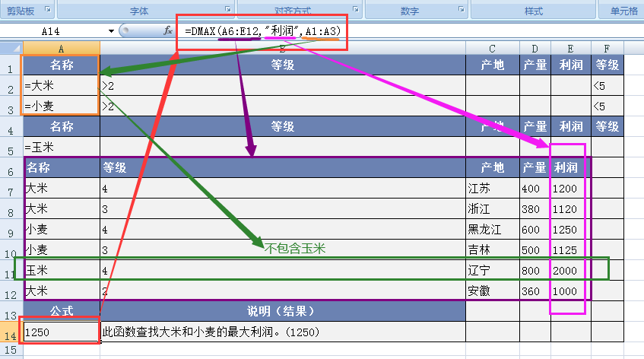Select column A header
This screenshot has height=359, width=644.
click(61, 49)
